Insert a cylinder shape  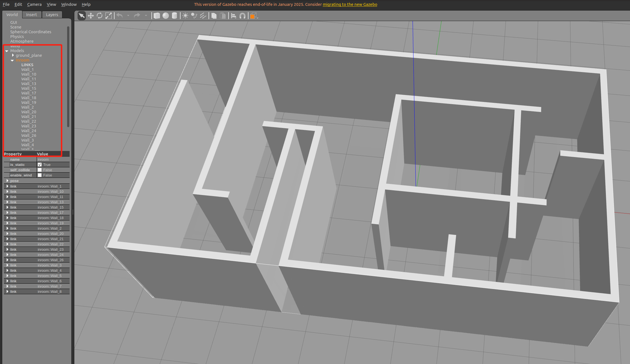pos(174,16)
